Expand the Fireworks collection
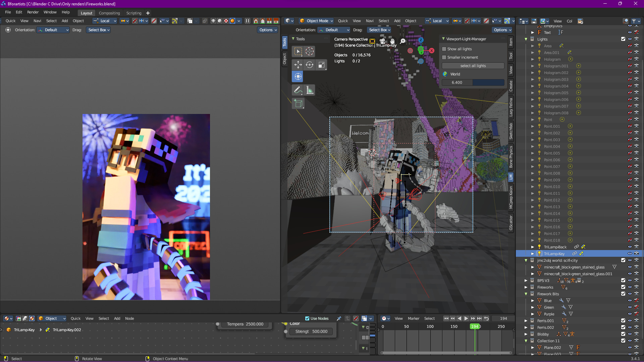Screen dimensions: 644x362 (526, 287)
